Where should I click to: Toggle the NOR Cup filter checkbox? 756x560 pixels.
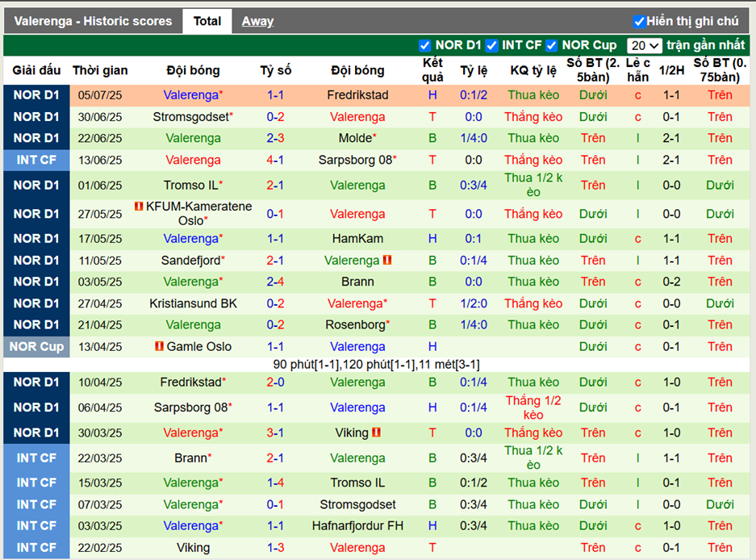[x=551, y=45]
